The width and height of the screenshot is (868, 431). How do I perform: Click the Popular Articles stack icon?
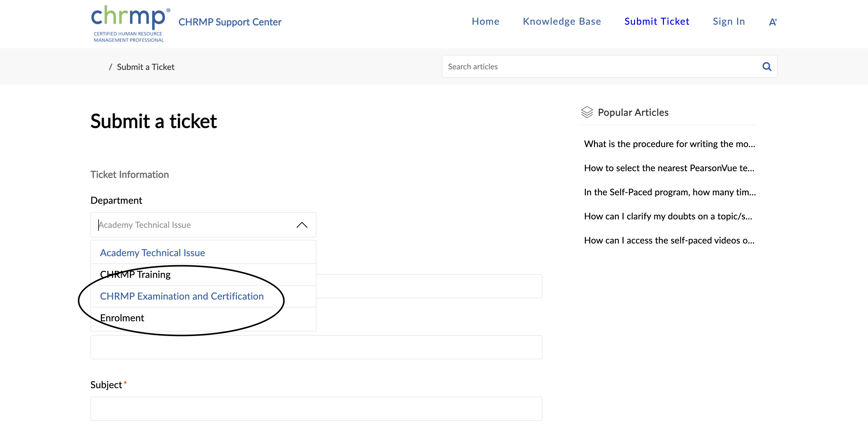[587, 112]
